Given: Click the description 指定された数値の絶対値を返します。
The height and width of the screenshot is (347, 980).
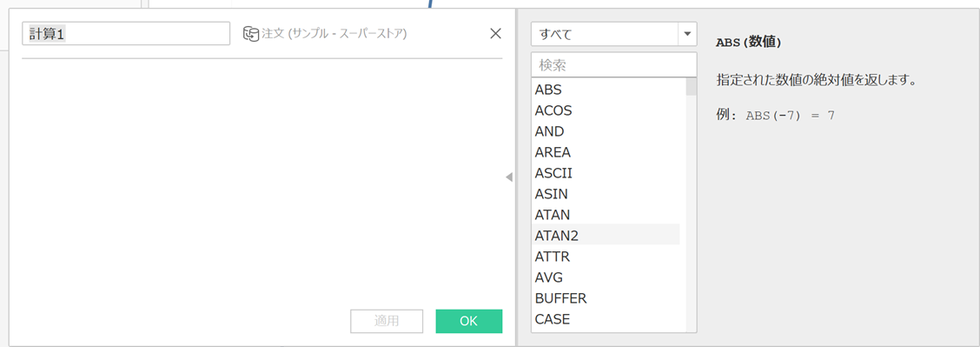Looking at the screenshot, I should click(x=817, y=81).
